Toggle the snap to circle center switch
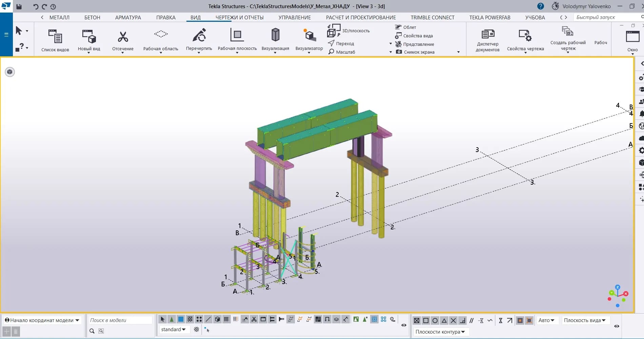Viewport: 644px width, 339px height. tap(435, 320)
